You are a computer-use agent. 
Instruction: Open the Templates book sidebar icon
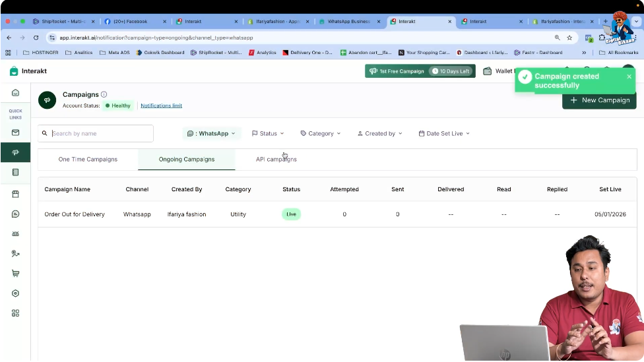coord(15,172)
